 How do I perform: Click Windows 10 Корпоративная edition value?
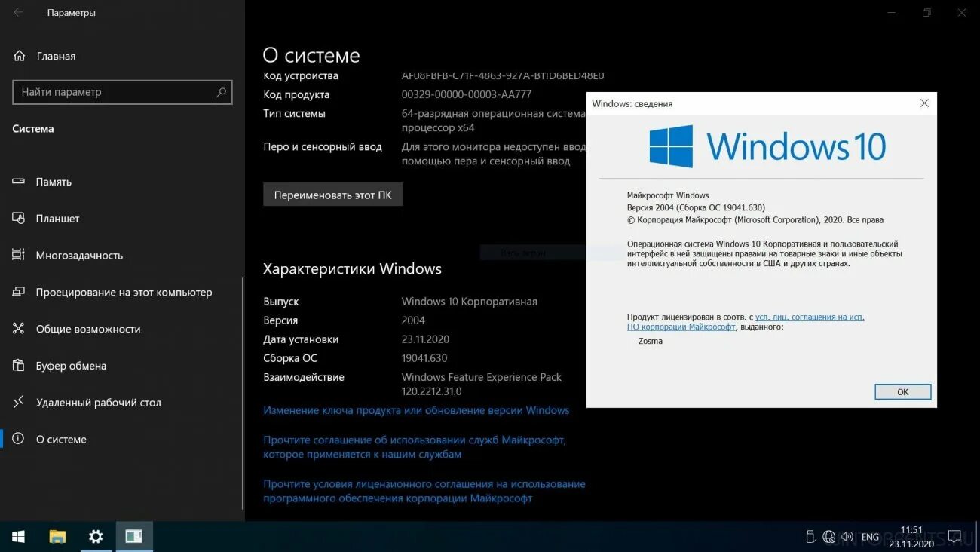(x=470, y=302)
